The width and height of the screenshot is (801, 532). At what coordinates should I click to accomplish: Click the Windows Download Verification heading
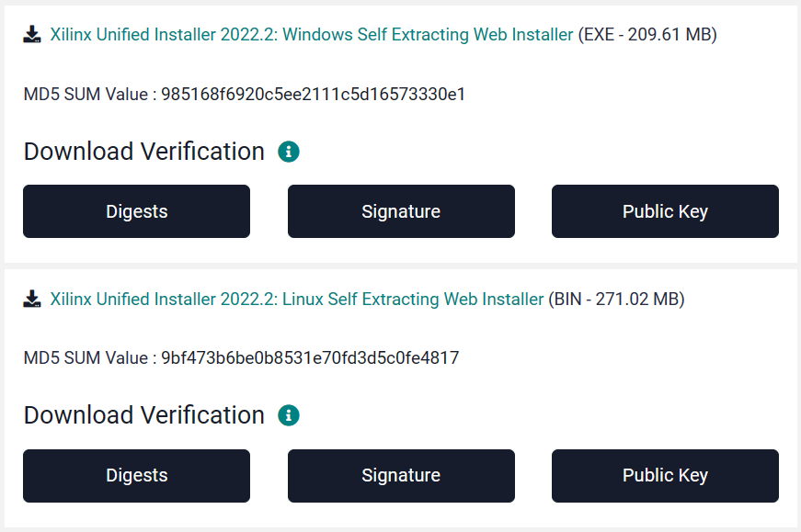pos(143,151)
